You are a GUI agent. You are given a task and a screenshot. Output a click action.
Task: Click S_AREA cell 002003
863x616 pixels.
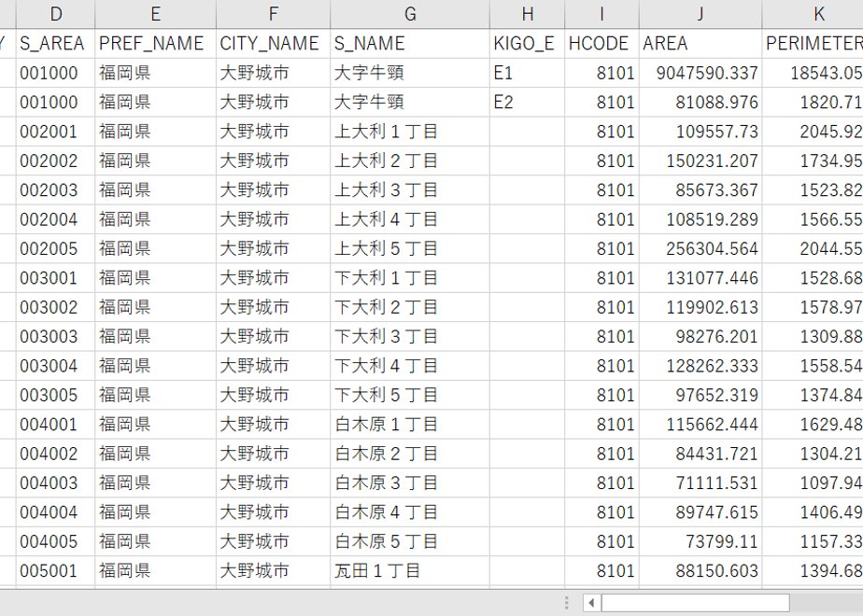point(56,189)
